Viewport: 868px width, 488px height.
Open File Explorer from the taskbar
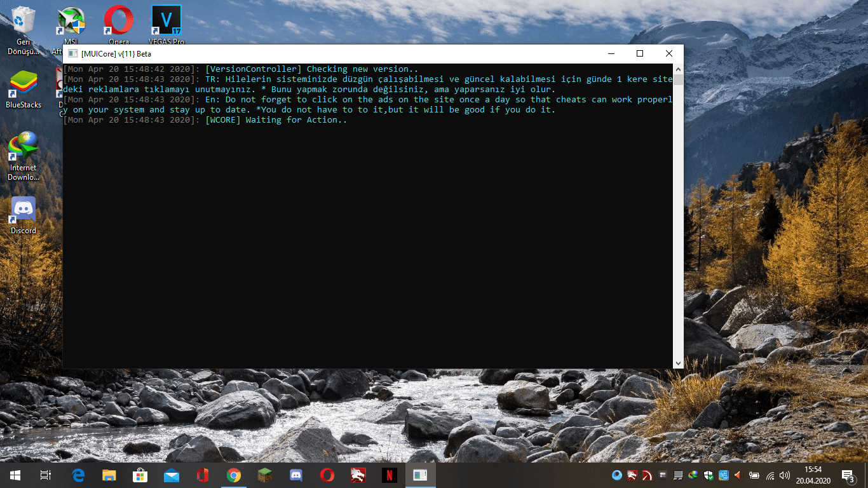[109, 475]
